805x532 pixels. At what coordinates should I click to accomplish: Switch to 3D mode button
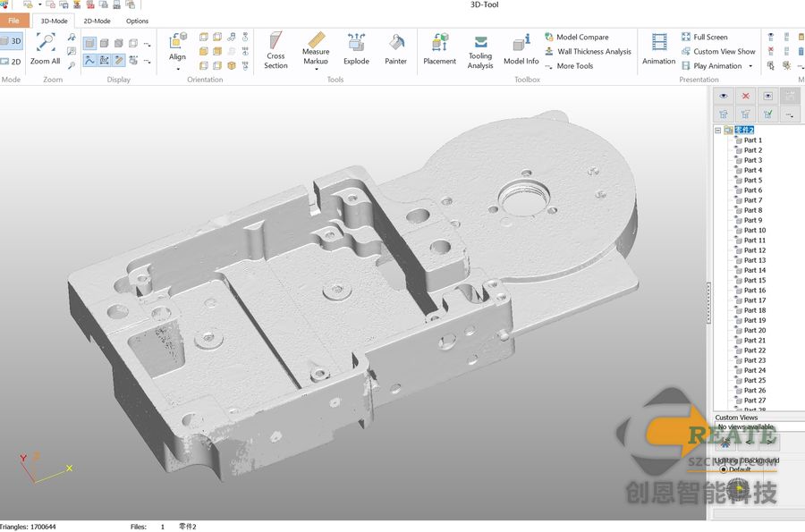(x=12, y=41)
